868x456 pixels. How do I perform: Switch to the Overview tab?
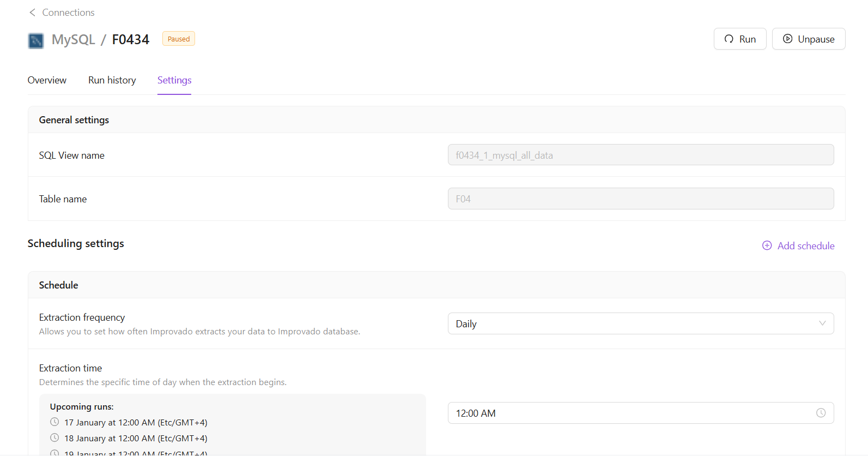coord(47,80)
